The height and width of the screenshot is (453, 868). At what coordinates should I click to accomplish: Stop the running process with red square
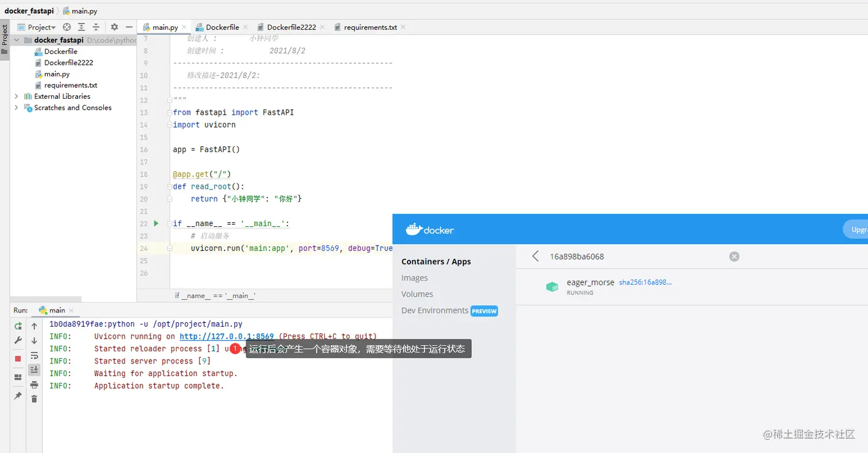point(18,359)
